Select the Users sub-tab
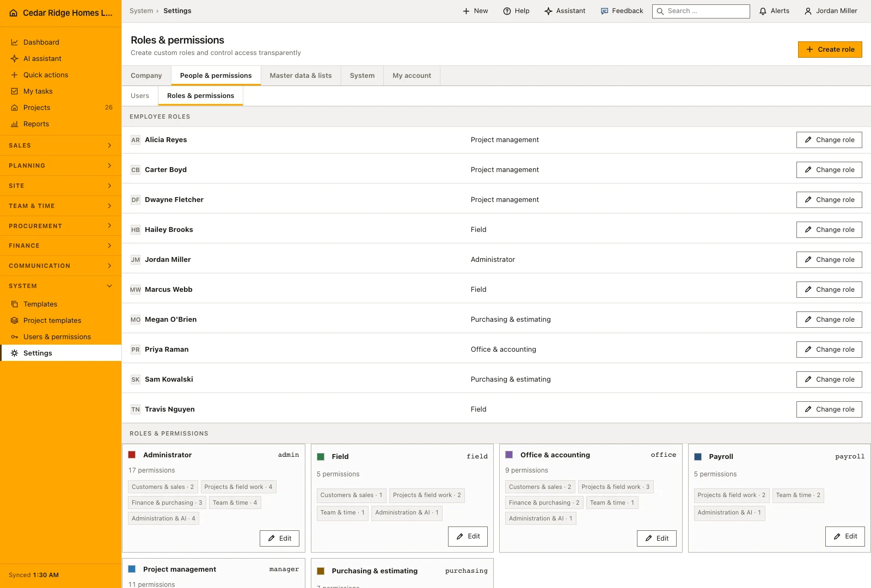871x588 pixels. click(x=140, y=96)
